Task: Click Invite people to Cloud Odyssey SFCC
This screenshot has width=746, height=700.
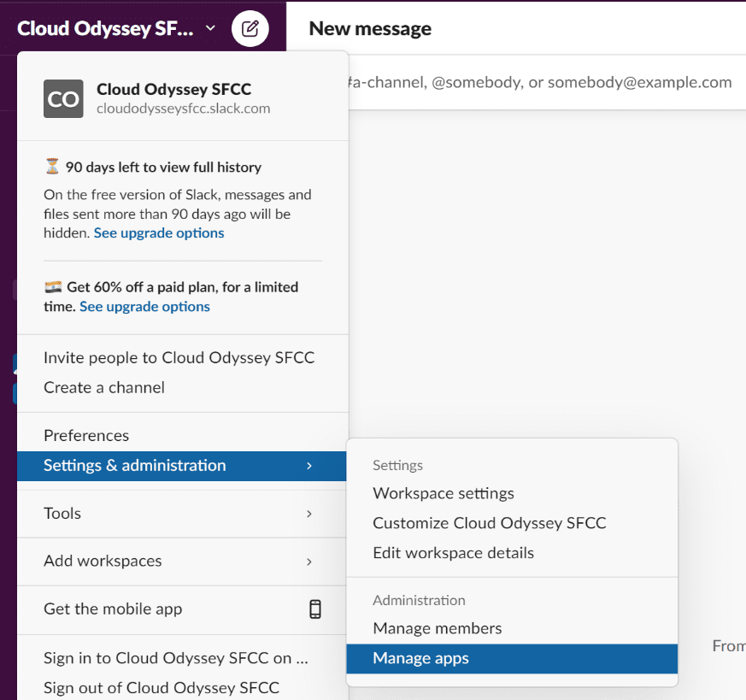Action: pos(179,357)
